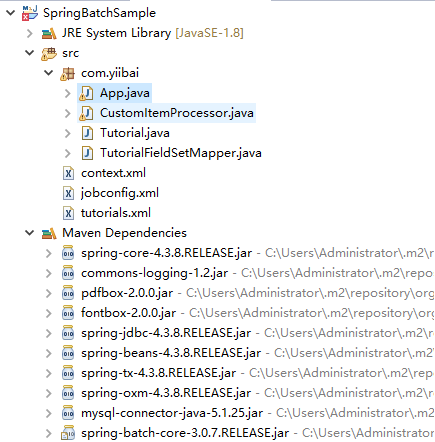Select jobconfig.xml file

coord(120,193)
